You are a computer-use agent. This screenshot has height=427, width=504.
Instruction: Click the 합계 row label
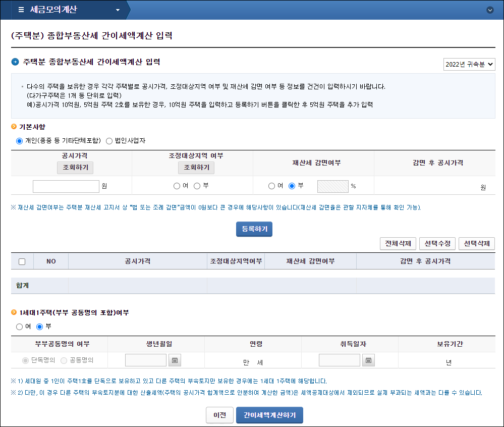23,286
